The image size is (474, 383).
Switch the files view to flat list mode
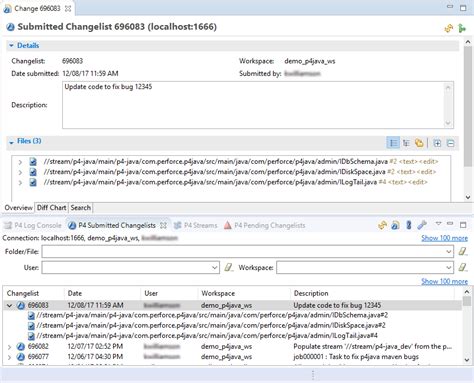[393, 143]
